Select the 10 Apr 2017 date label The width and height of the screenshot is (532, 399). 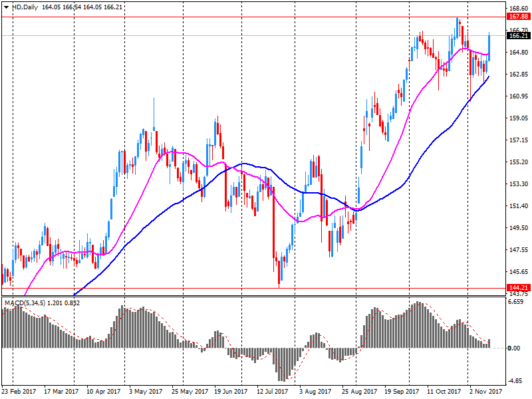pos(104,391)
